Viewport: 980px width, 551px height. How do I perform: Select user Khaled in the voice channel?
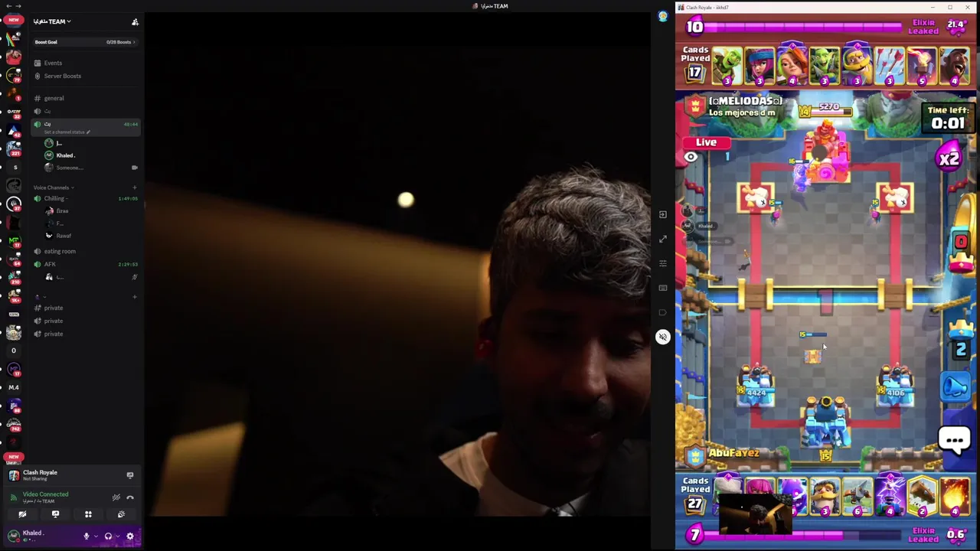click(65, 155)
